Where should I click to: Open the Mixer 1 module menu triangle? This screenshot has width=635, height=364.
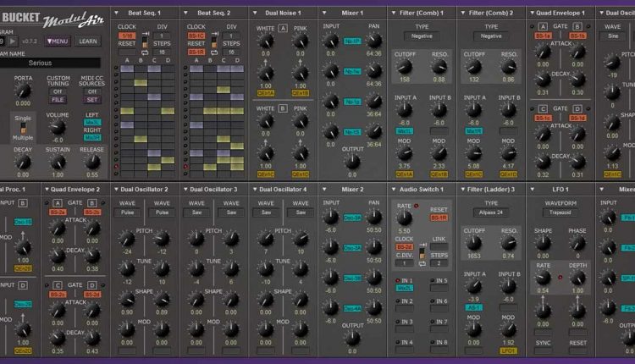[x=324, y=13]
